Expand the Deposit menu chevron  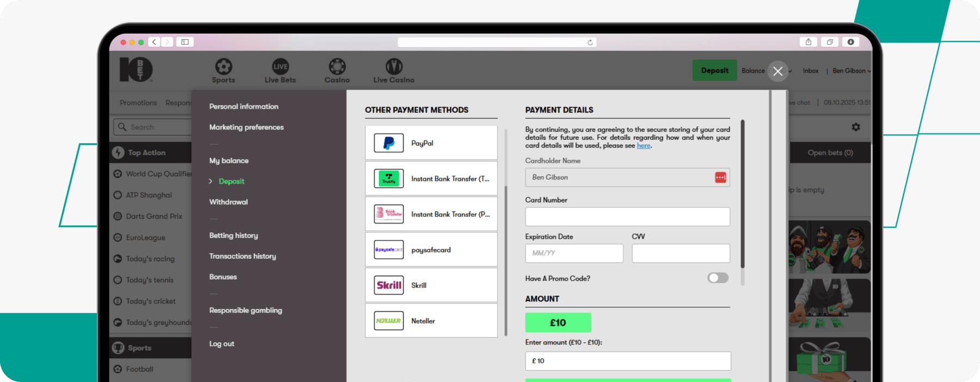click(211, 181)
